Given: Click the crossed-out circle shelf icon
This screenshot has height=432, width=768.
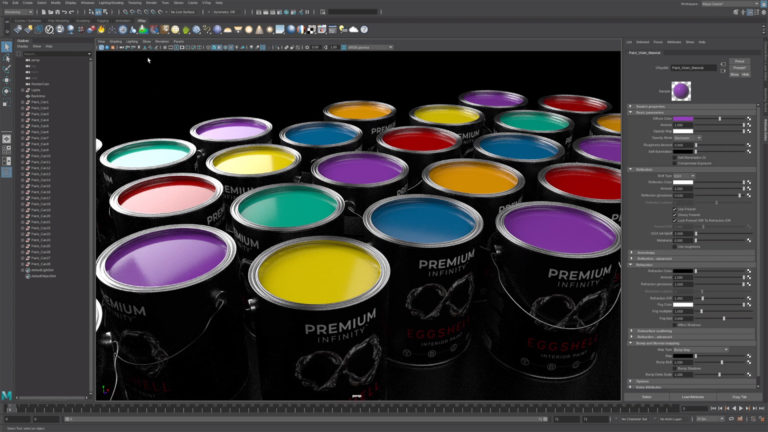Looking at the screenshot, I should [49, 30].
